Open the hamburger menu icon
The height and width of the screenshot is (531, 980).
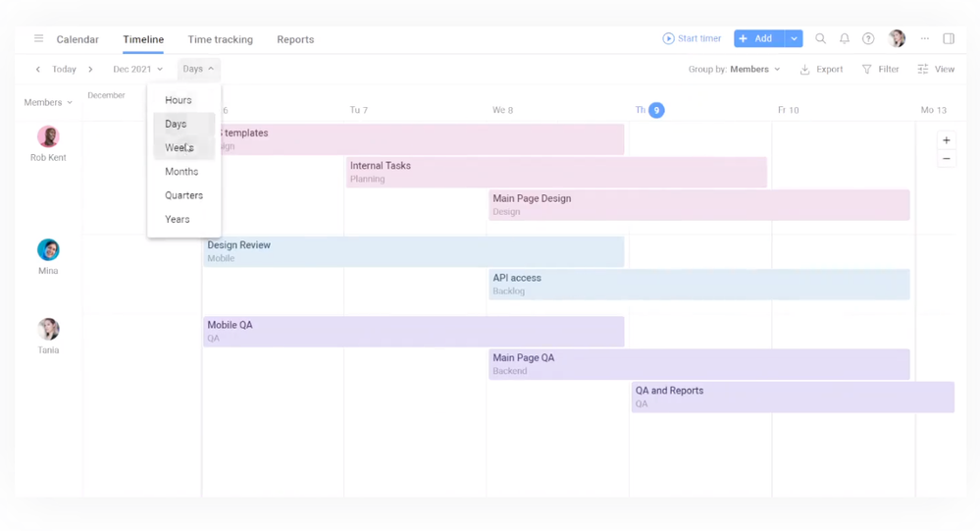point(39,39)
